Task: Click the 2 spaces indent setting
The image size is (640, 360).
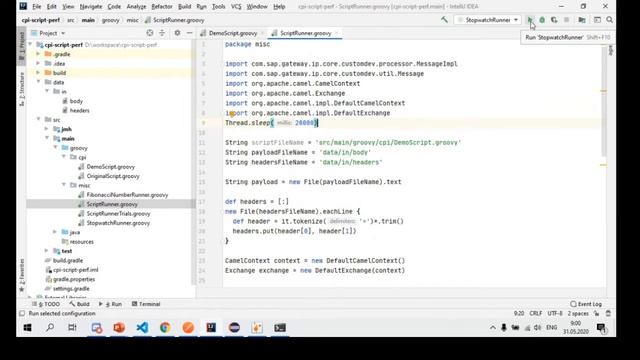Action: [578, 313]
